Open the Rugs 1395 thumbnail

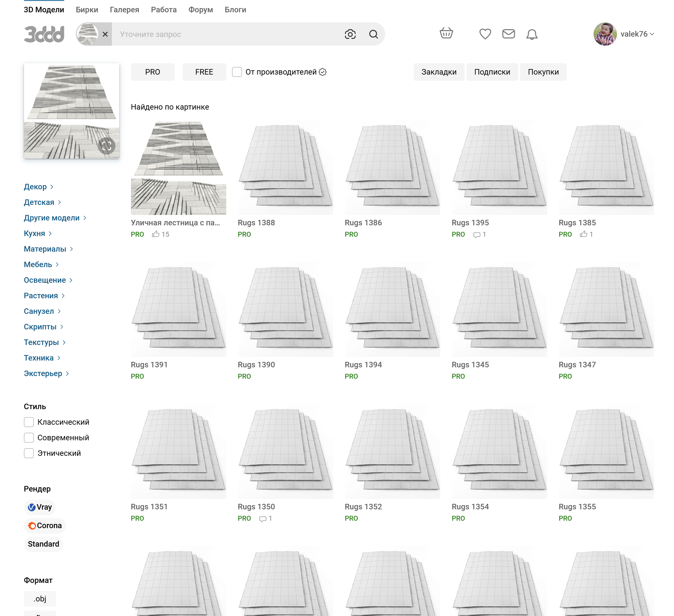(x=499, y=167)
